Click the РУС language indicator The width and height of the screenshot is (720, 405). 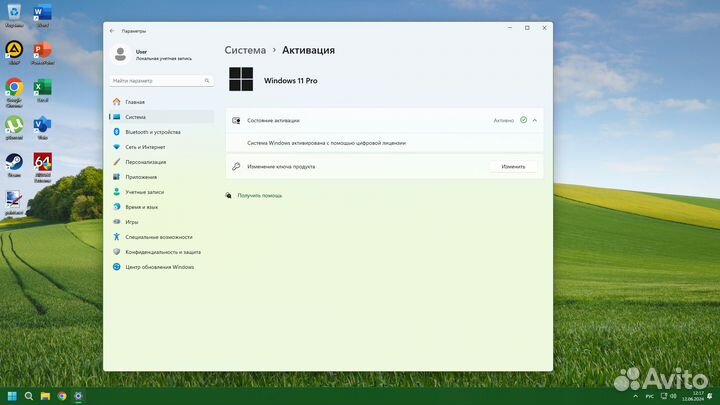pos(650,396)
